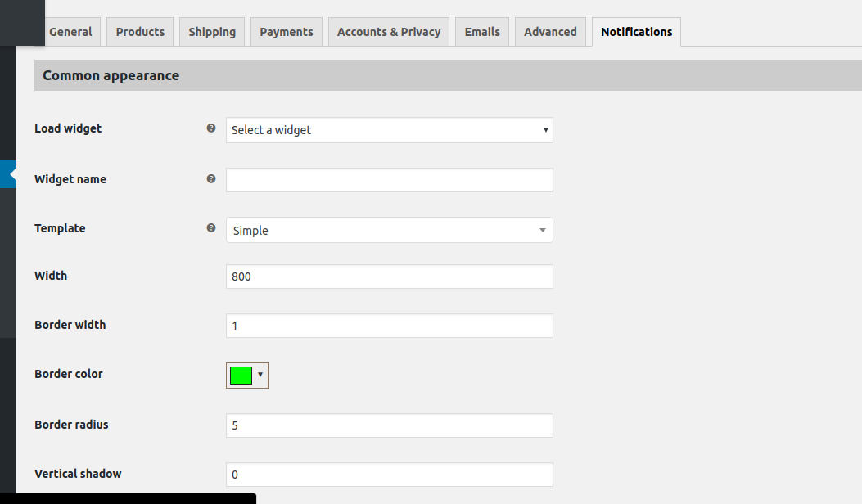Focus the Width input field

tap(389, 277)
